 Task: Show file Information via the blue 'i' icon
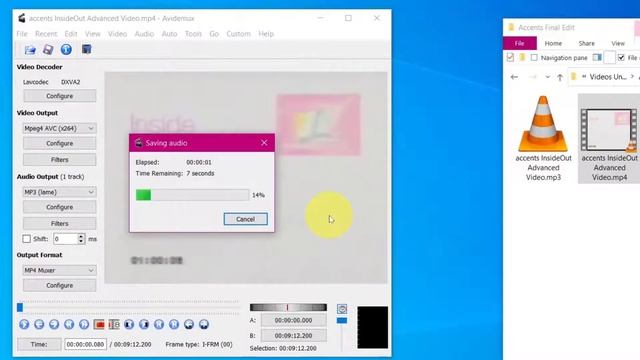[66, 49]
